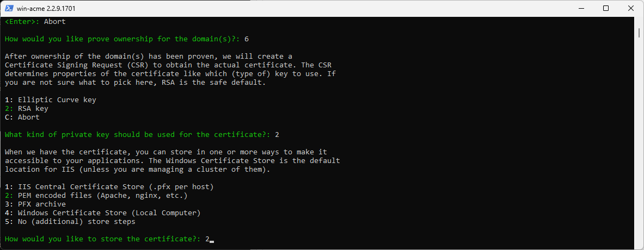Click the empty scrollbar track below thumb
644x250 pixels.
point(640,143)
